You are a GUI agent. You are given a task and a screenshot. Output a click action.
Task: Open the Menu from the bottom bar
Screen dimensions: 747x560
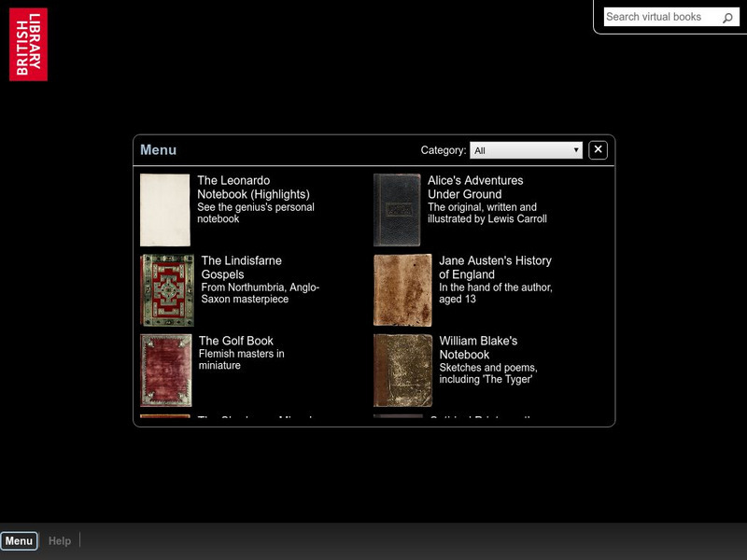(21, 539)
